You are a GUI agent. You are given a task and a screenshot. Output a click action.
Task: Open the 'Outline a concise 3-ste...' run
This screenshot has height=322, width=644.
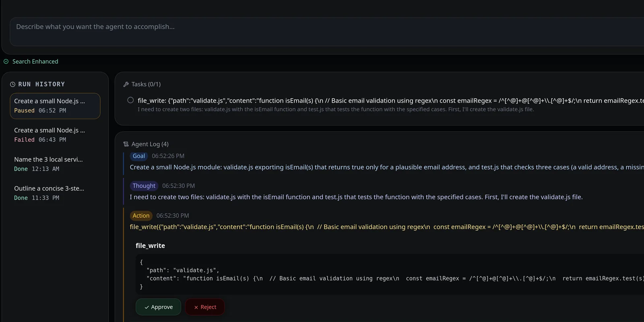(x=55, y=193)
